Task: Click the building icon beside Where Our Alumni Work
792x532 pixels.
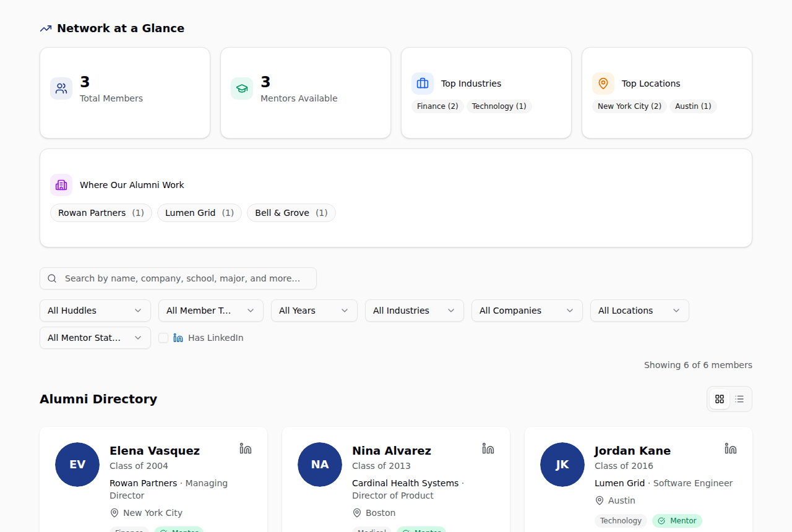Action: click(61, 185)
